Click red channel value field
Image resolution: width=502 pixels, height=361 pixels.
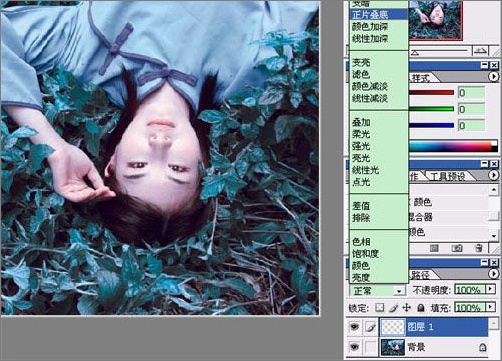pos(471,92)
